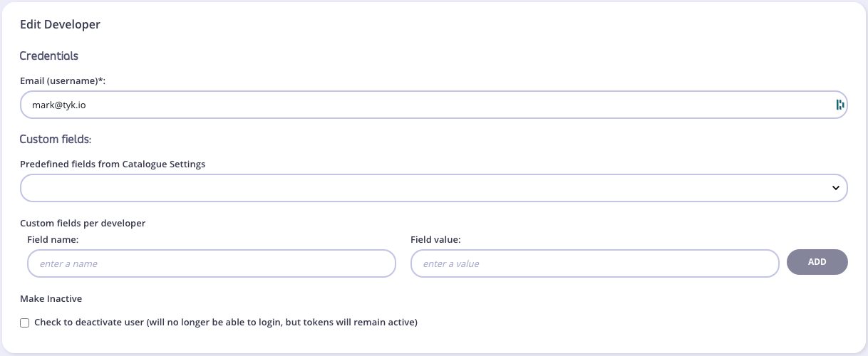Enable the deactivate user checkbox

[25, 323]
